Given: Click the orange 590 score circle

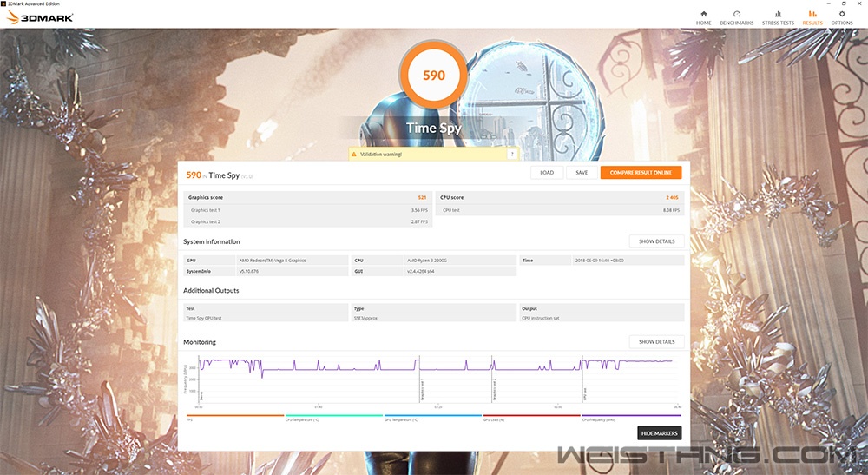Looking at the screenshot, I should [434, 76].
